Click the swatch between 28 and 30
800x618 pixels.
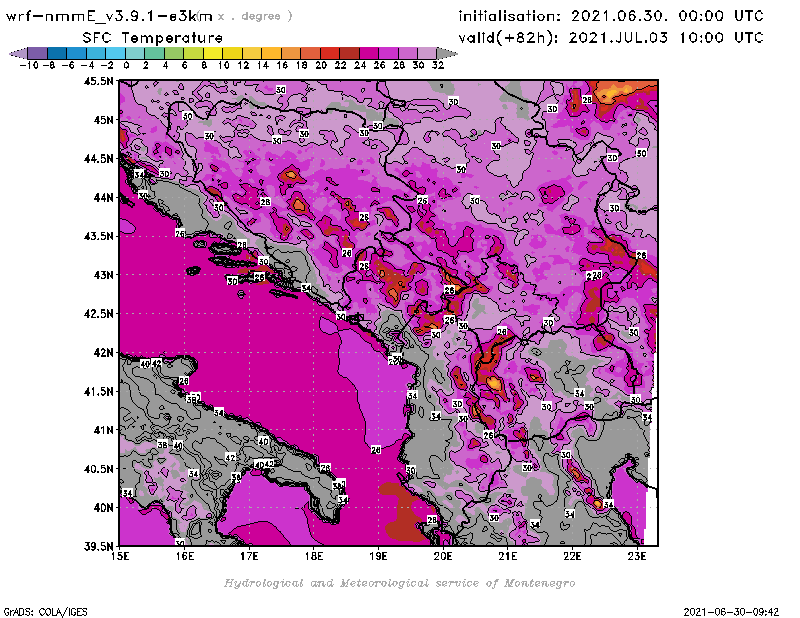click(x=408, y=53)
